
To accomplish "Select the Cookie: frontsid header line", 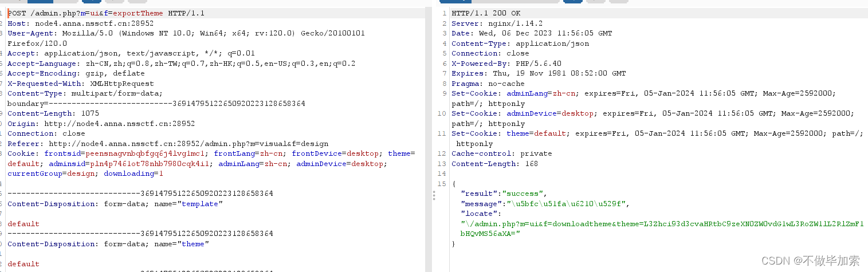I will coord(211,153).
